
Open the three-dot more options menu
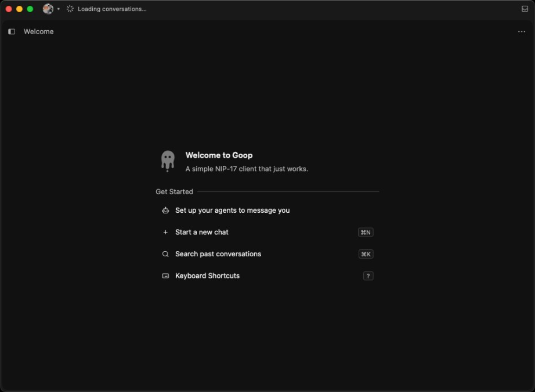[x=521, y=32]
